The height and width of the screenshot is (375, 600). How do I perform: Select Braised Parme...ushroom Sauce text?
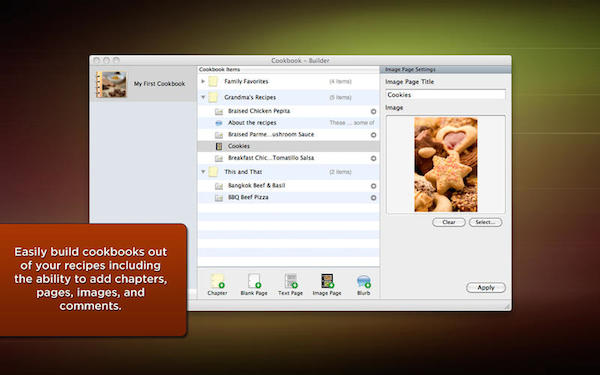271,134
